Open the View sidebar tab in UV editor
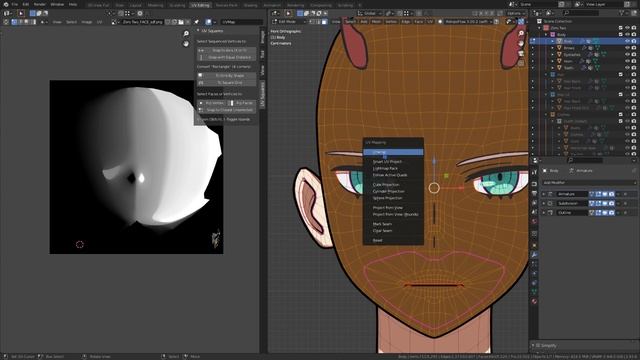Viewport: 640px width, 360px height. coord(262,70)
